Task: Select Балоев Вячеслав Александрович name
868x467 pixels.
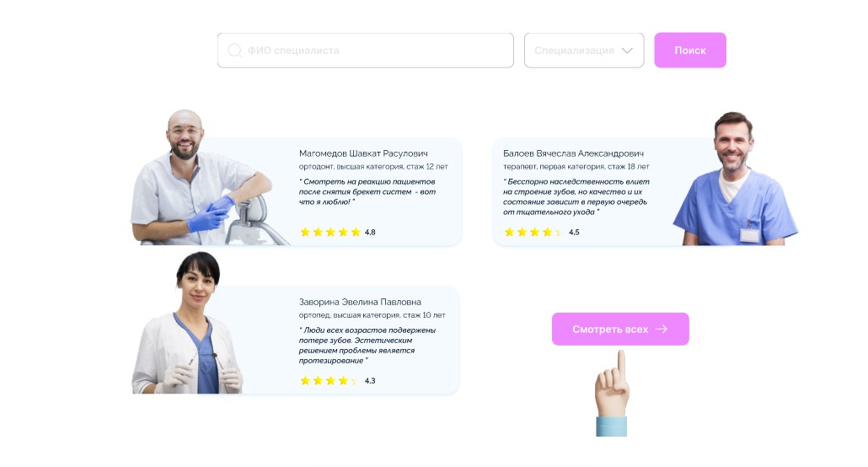Action: (573, 153)
